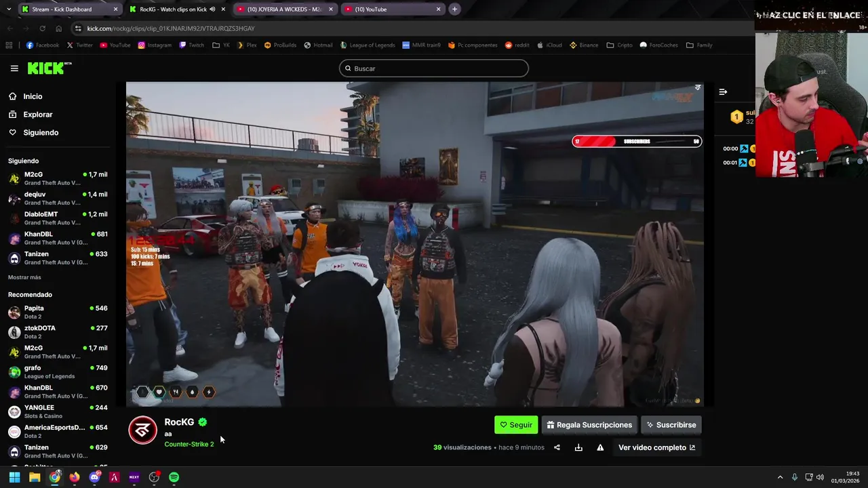Open the apps grid in bookmarks bar
Screen dimensions: 868x488
click(9, 45)
